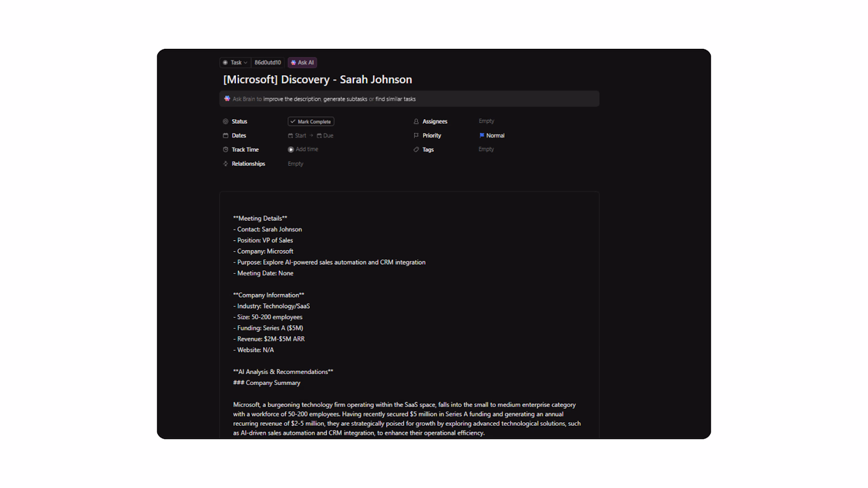
Task: Click the Mark Complete button
Action: coord(311,121)
